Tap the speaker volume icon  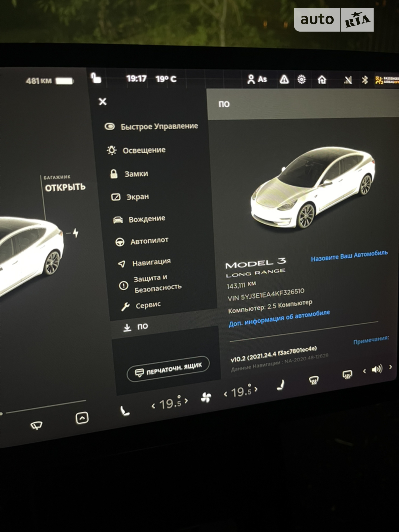coord(377,369)
